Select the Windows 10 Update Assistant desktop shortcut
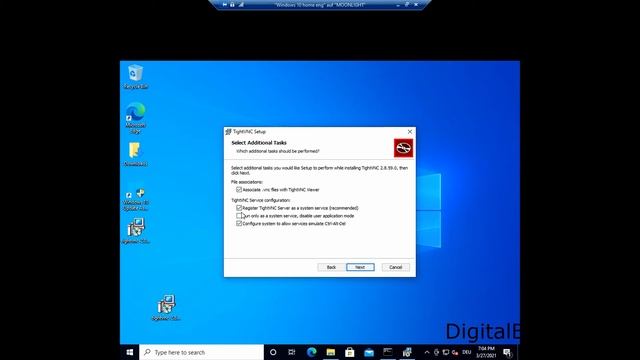Viewport: 640px width, 360px height. click(136, 199)
